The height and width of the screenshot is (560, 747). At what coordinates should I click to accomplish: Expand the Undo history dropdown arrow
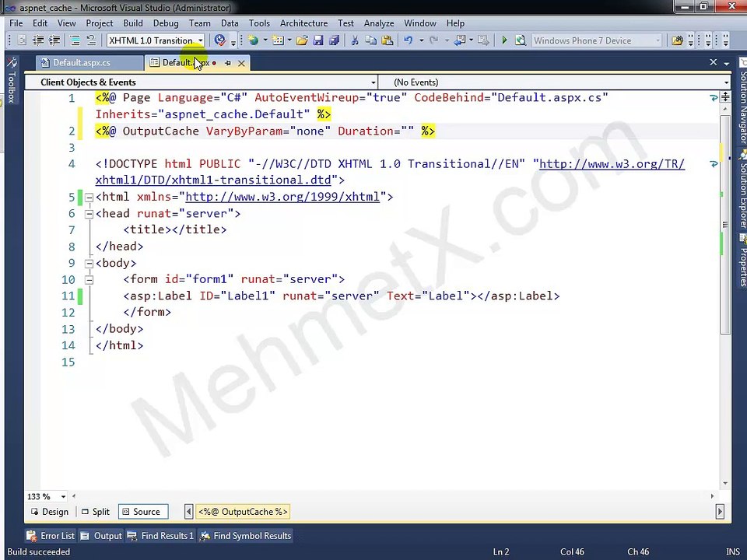(x=421, y=40)
